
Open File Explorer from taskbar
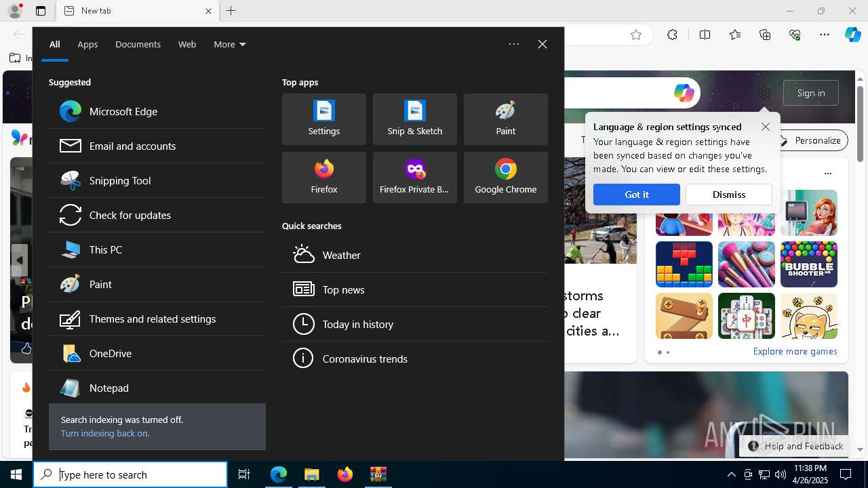point(312,474)
